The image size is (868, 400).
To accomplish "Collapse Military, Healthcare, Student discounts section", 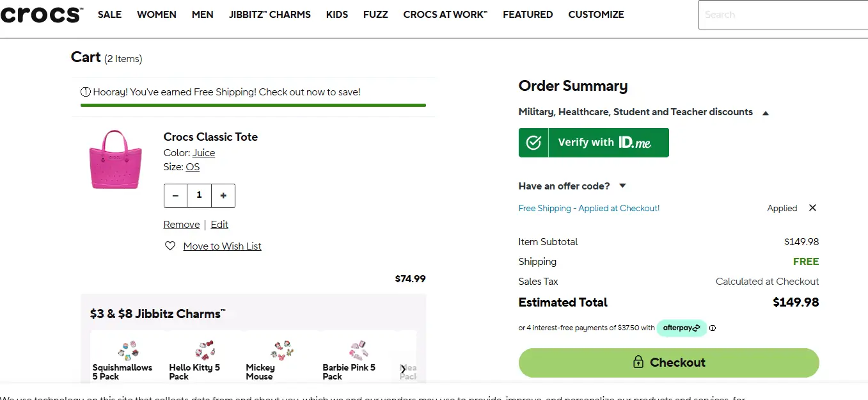I will point(766,113).
